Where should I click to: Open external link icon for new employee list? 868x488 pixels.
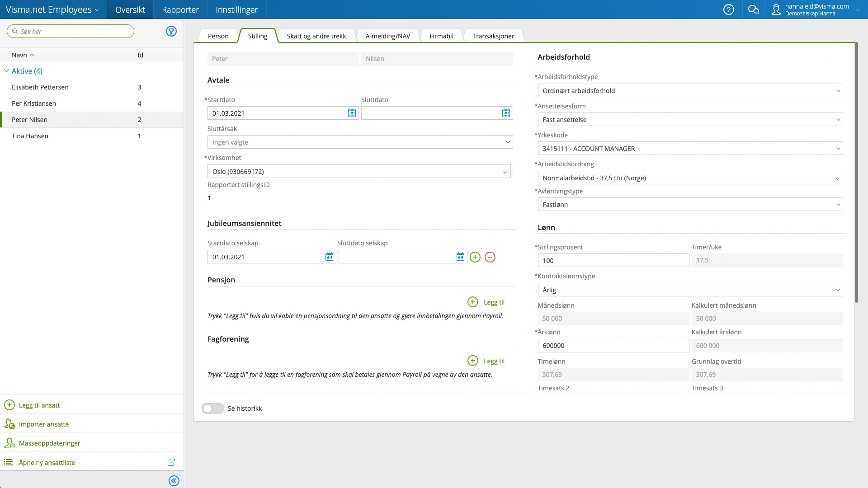pyautogui.click(x=171, y=462)
